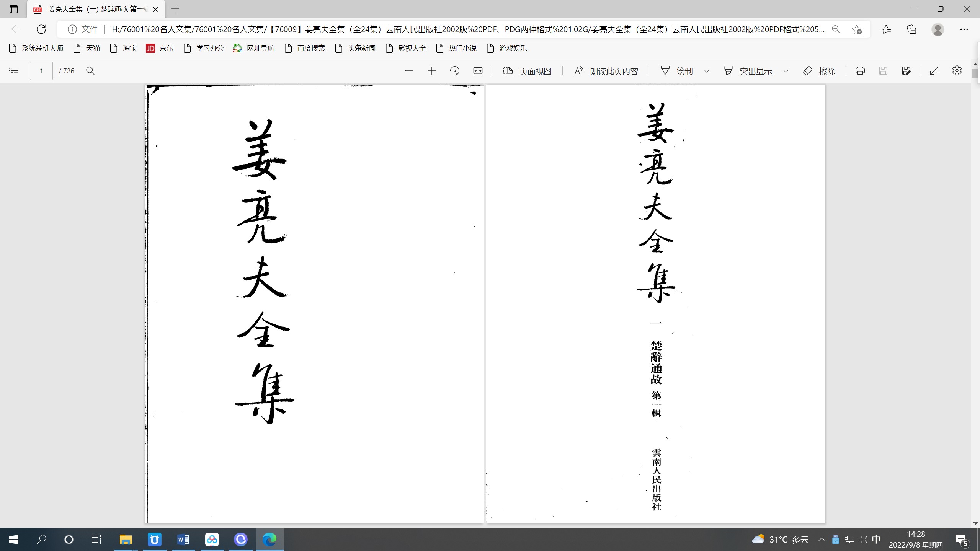This screenshot has width=980, height=551.
Task: Click the vertical scrollbar thumb
Action: click(x=975, y=73)
